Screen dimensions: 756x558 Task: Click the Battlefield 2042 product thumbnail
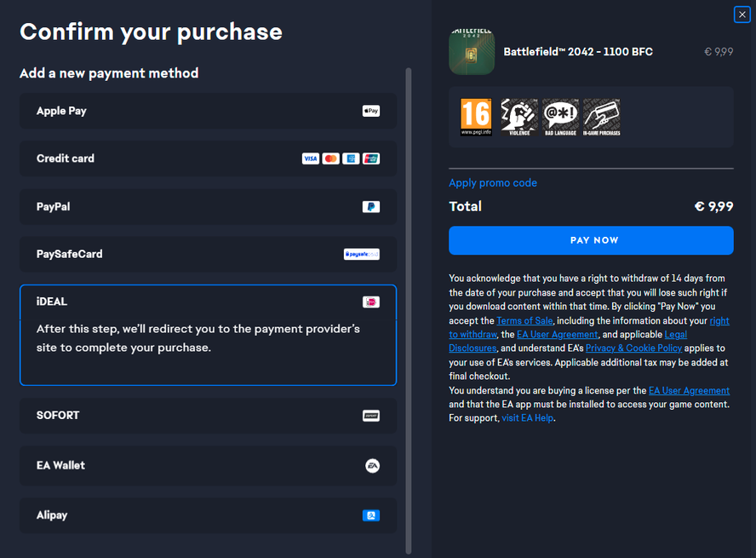[x=472, y=52]
